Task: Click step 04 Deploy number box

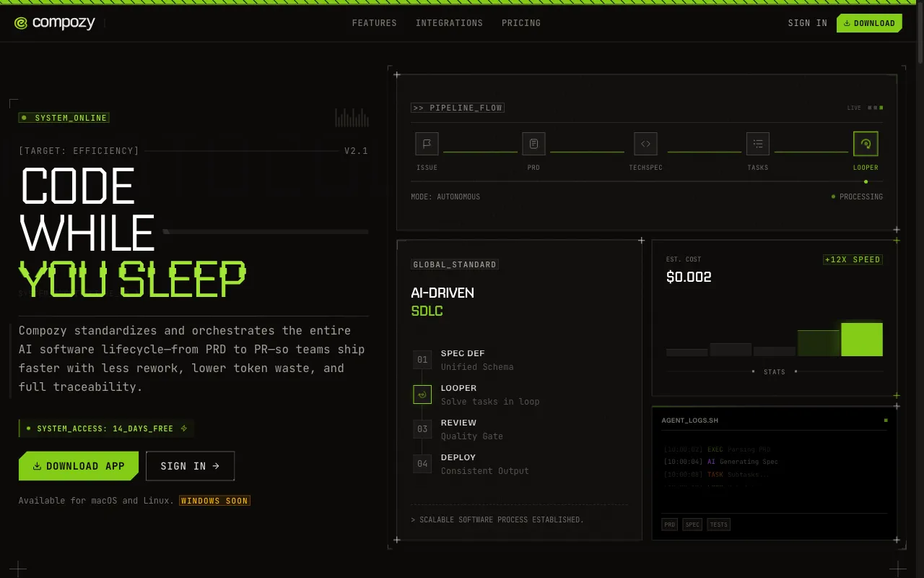Action: (422, 464)
